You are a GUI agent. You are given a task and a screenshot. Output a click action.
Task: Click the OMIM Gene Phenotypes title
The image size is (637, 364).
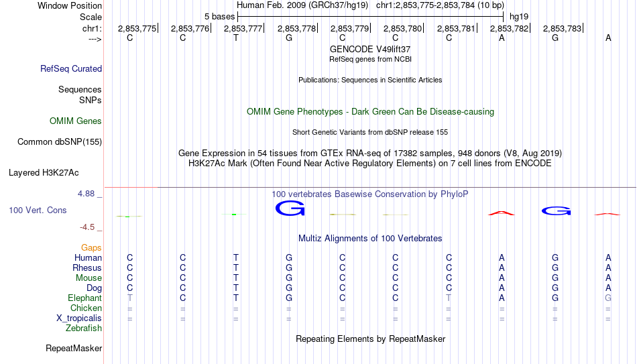click(370, 112)
